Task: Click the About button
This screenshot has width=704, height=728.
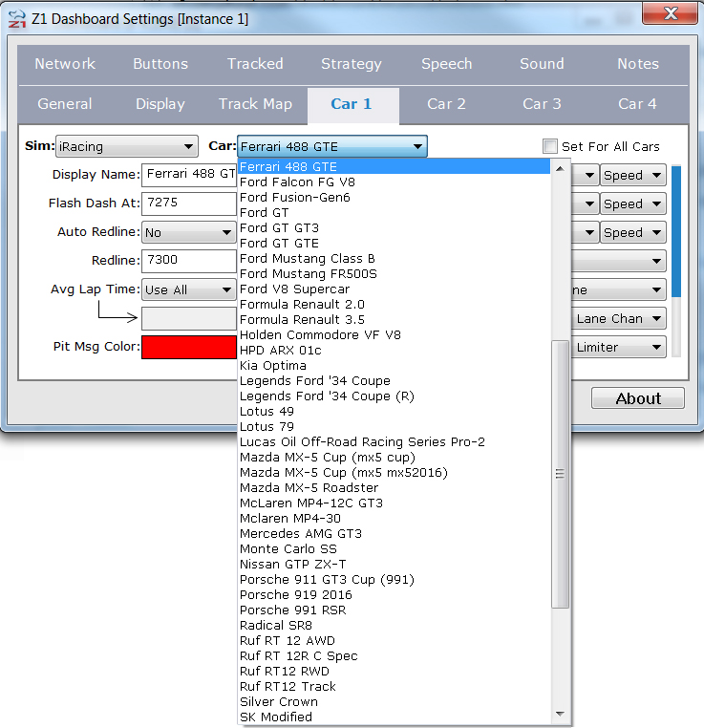Action: tap(638, 398)
